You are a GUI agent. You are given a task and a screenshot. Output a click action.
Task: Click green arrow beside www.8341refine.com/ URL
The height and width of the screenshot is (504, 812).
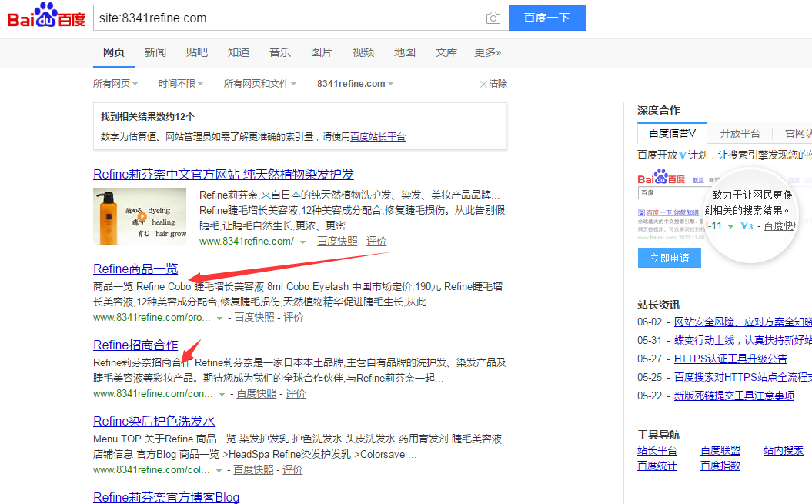pos(303,242)
